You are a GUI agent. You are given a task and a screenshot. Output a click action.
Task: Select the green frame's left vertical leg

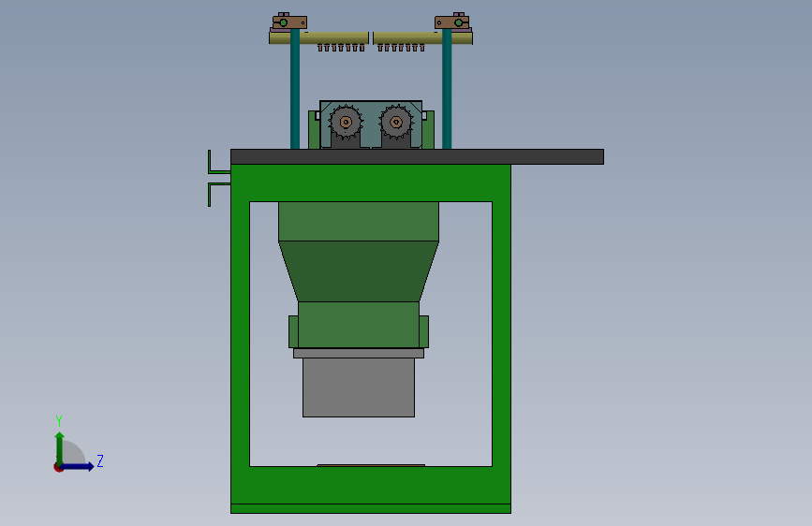click(x=241, y=334)
